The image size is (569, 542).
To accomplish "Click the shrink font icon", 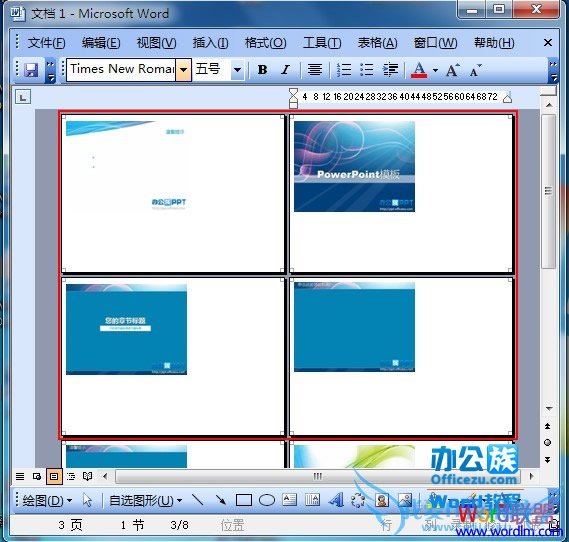I will click(475, 70).
